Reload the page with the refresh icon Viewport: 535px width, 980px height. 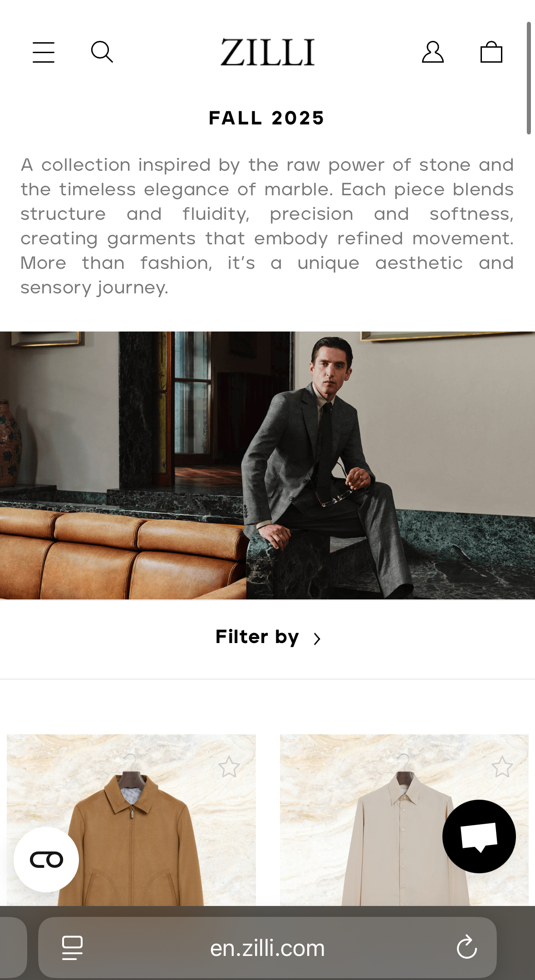point(466,947)
